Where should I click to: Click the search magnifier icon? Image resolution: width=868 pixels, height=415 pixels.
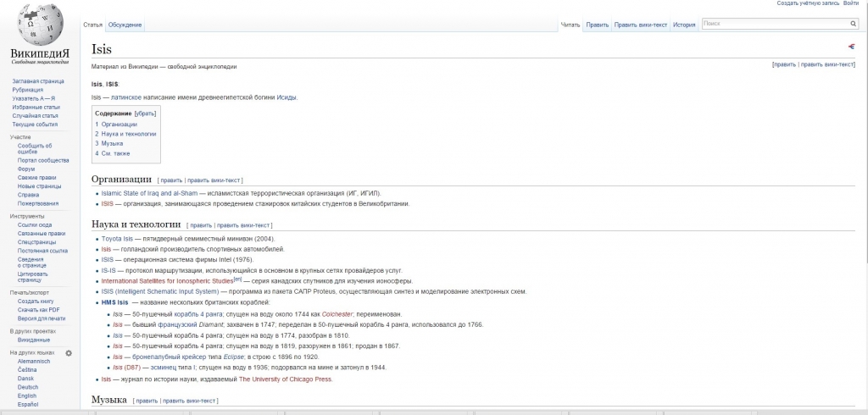click(853, 24)
